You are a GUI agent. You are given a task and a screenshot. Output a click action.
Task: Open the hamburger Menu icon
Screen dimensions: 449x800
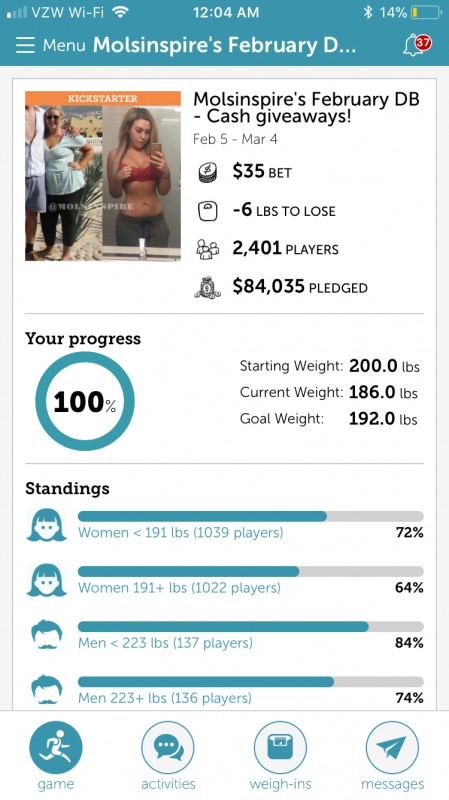pos(25,45)
